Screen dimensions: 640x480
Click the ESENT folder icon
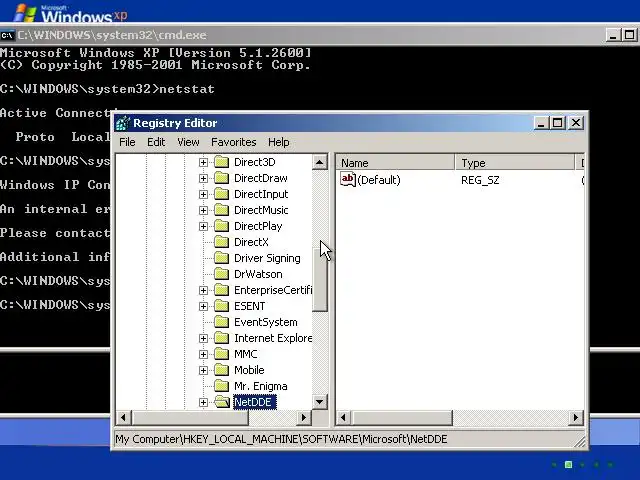[222, 306]
